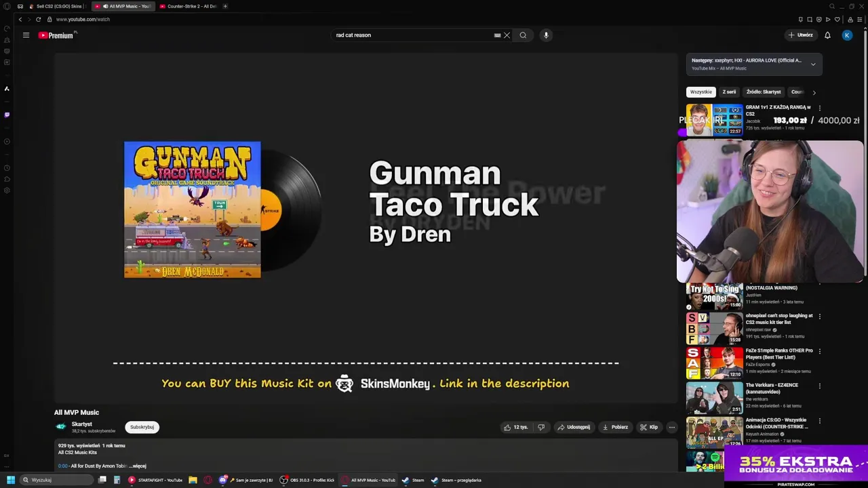Open Windows Start menu
Image resolution: width=868 pixels, height=488 pixels.
(10, 480)
